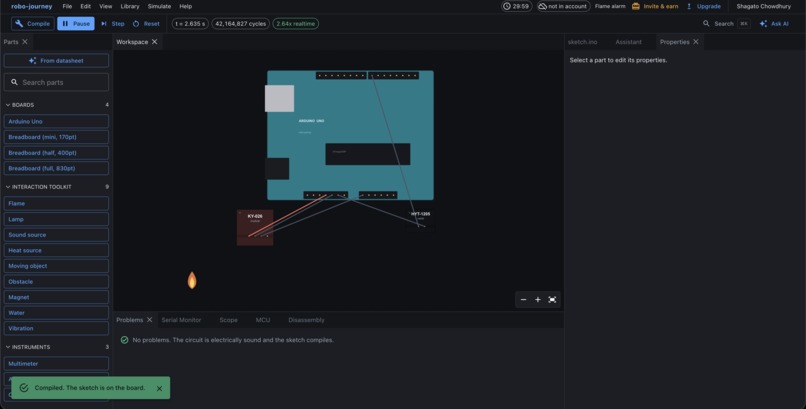Open the Library menu
806x409 pixels.
pyautogui.click(x=130, y=6)
